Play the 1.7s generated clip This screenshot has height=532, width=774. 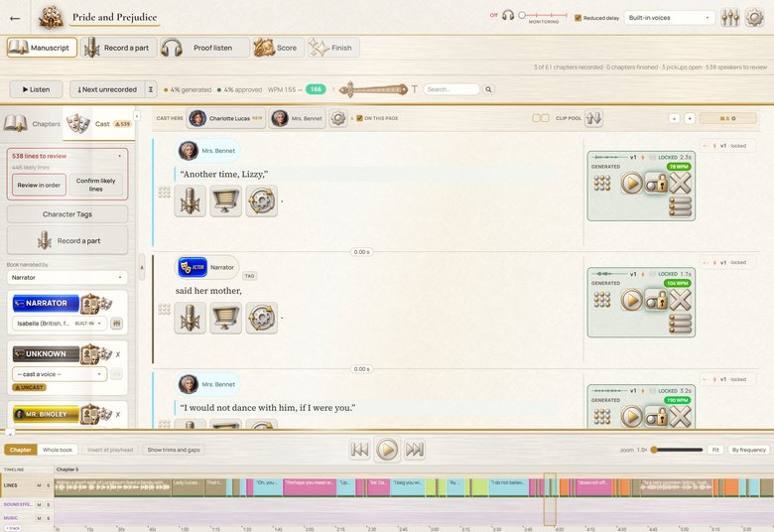631,300
